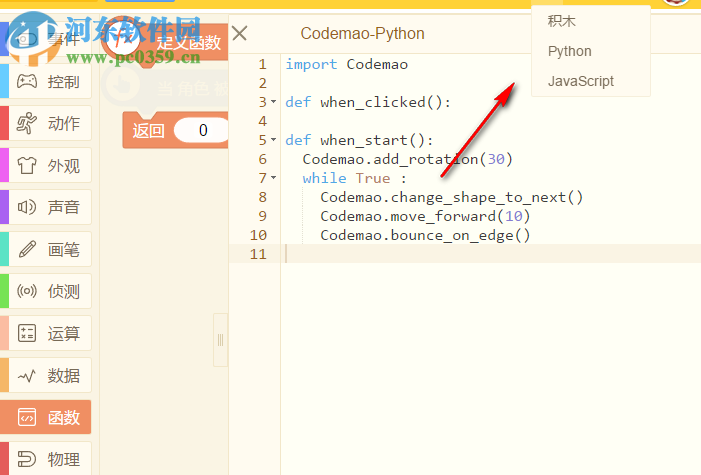The width and height of the screenshot is (701, 475).
Task: Collapse the when_start function fold arrow
Action: pos(274,140)
